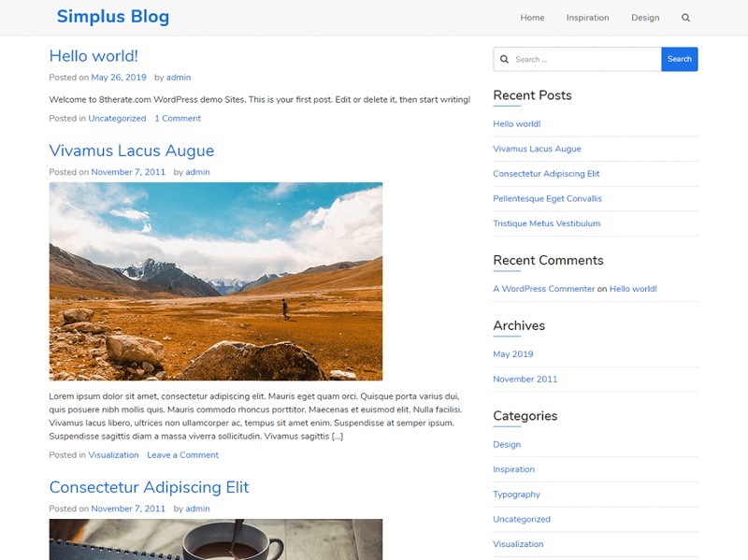
Task: Open the Hello world! post title
Action: [93, 56]
